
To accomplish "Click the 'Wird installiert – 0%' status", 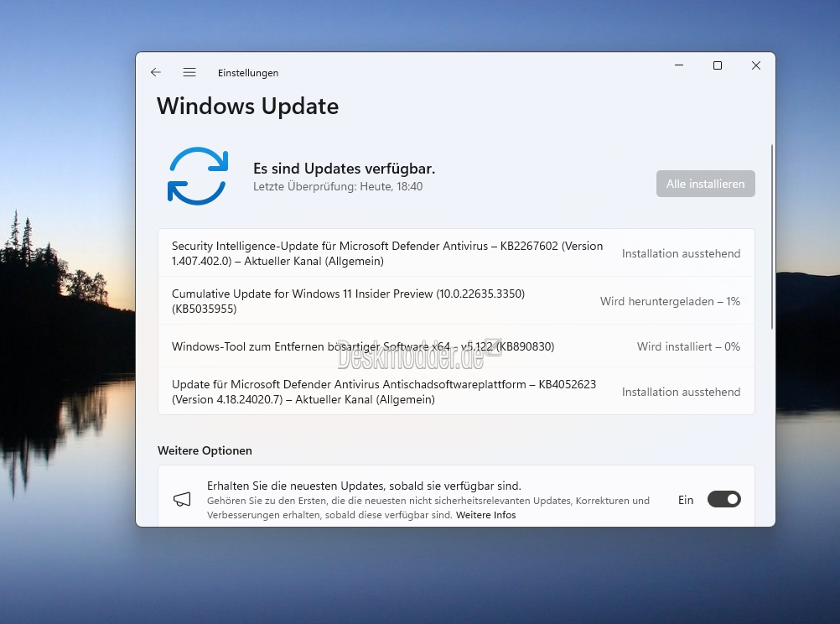I will 688,346.
